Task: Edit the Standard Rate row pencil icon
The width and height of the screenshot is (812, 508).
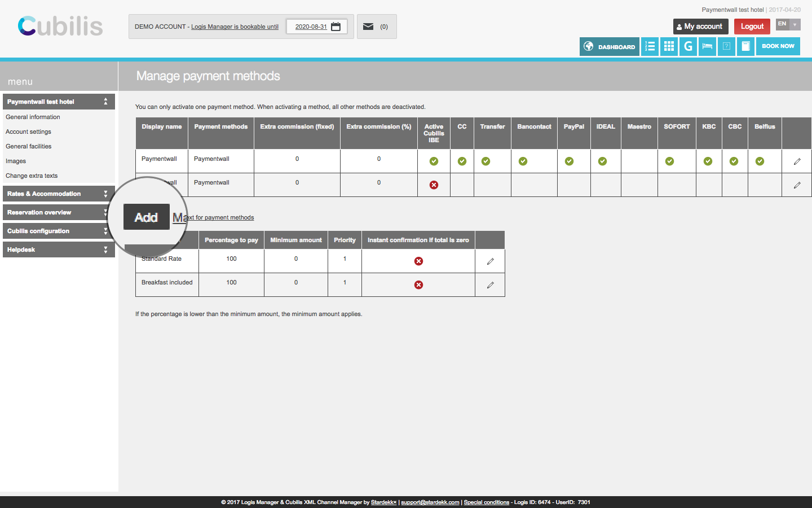Action: [x=490, y=261]
